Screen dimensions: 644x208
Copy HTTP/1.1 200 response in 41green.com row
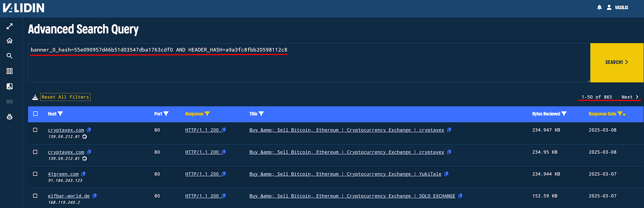(224, 174)
